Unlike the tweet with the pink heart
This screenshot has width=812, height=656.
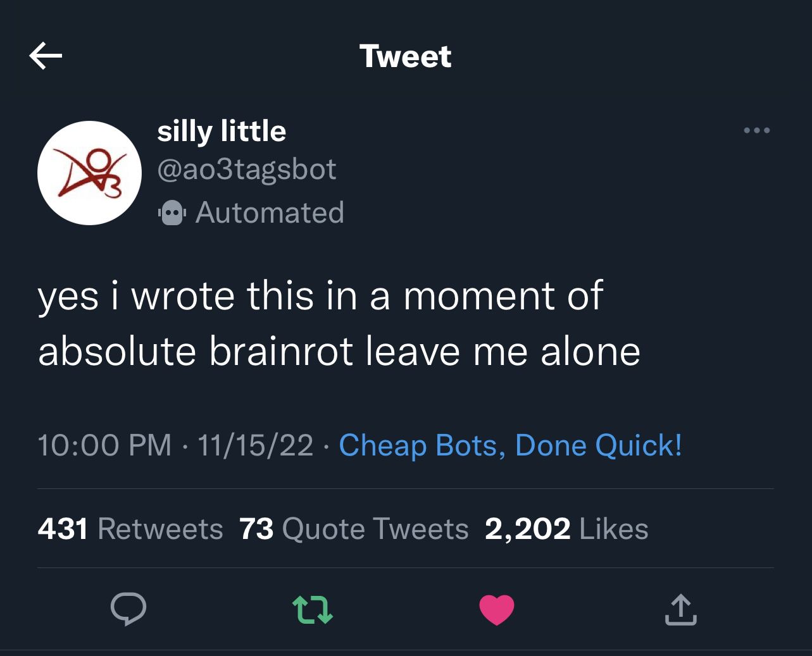(497, 609)
